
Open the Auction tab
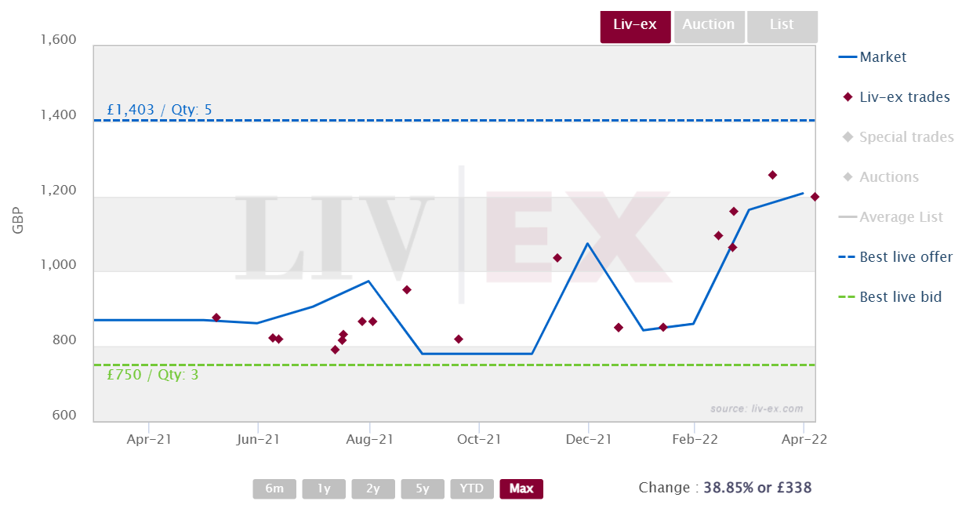pos(709,26)
